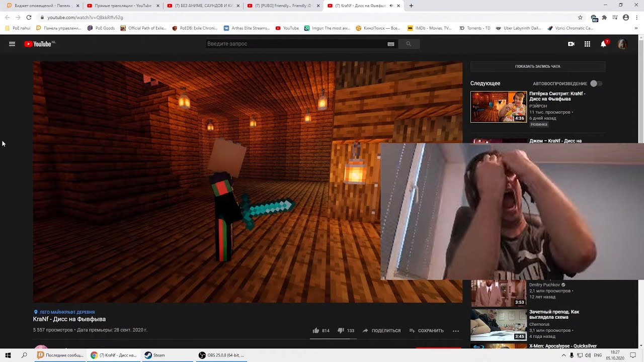This screenshot has width=644, height=362.
Task: Open the ЛЕГО МАЙНКРАФТ ДЕРЕВНЯ location link
Action: (x=64, y=312)
